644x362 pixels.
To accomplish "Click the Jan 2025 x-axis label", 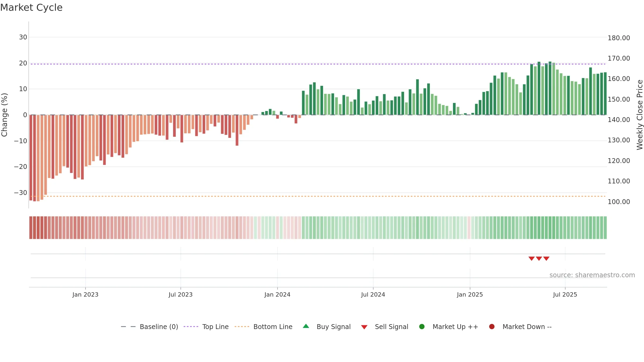I will tap(470, 294).
